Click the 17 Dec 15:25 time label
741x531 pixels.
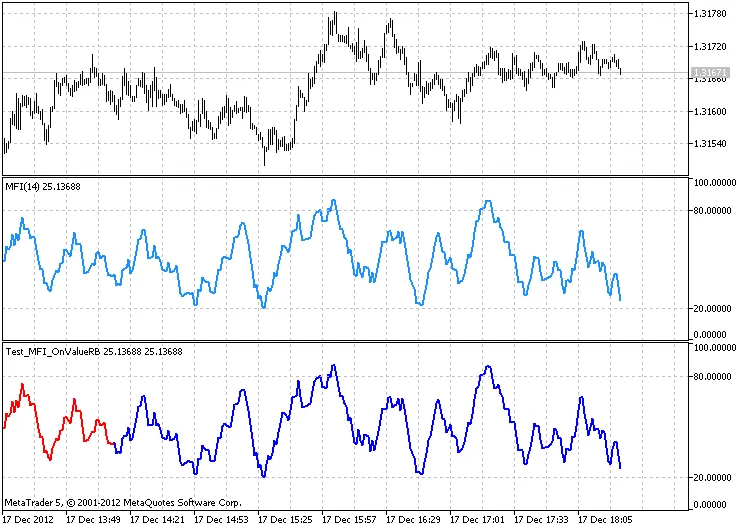[290, 520]
